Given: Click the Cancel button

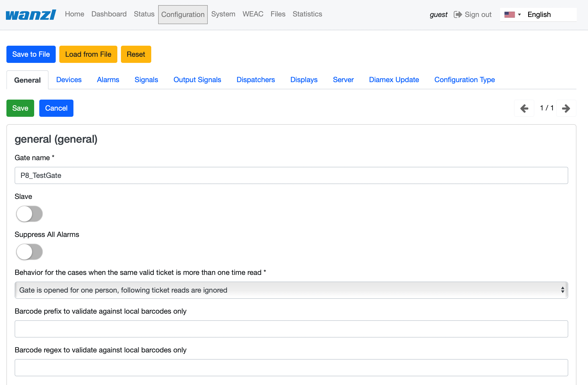Looking at the screenshot, I should pyautogui.click(x=56, y=108).
